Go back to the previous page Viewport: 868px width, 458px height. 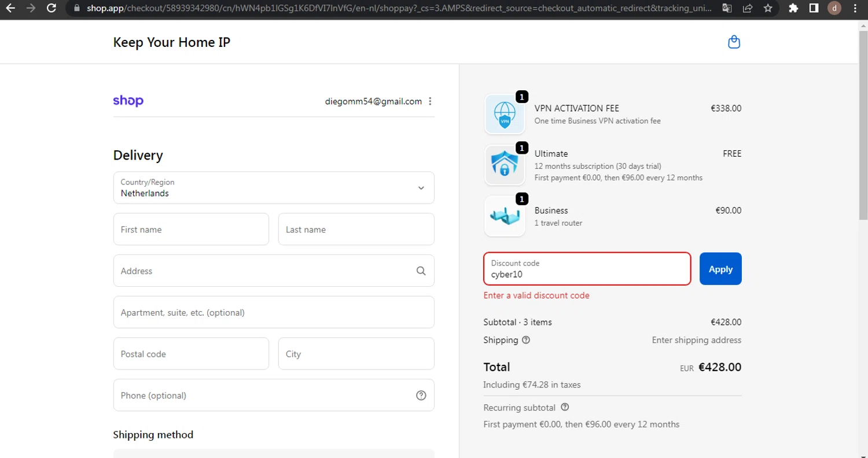pyautogui.click(x=10, y=8)
